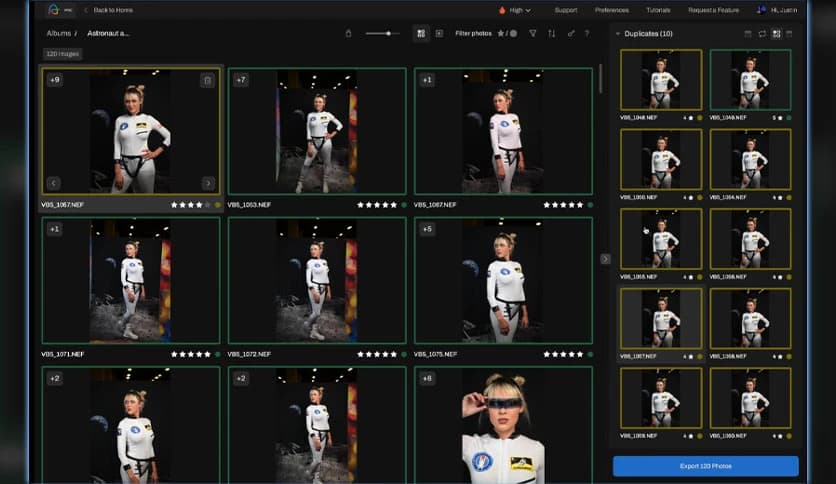The image size is (836, 484).
Task: Click the filter funnel icon in toolbar
Action: (532, 33)
